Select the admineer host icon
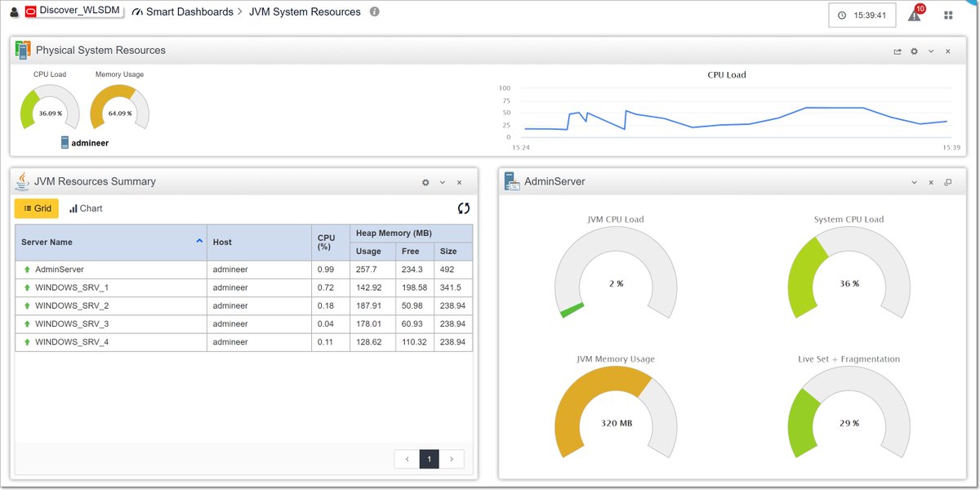The width and height of the screenshot is (980, 490). click(x=65, y=142)
